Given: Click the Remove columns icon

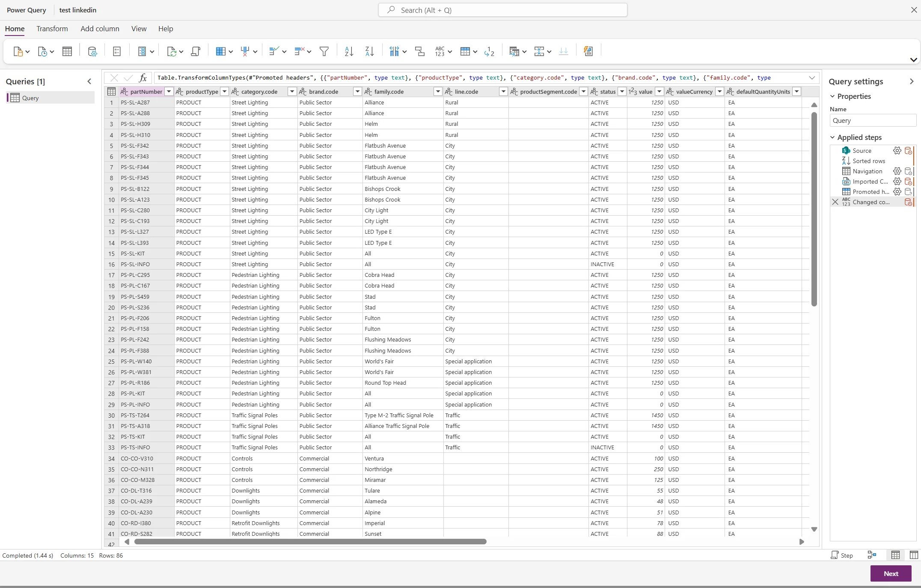Looking at the screenshot, I should pos(245,51).
